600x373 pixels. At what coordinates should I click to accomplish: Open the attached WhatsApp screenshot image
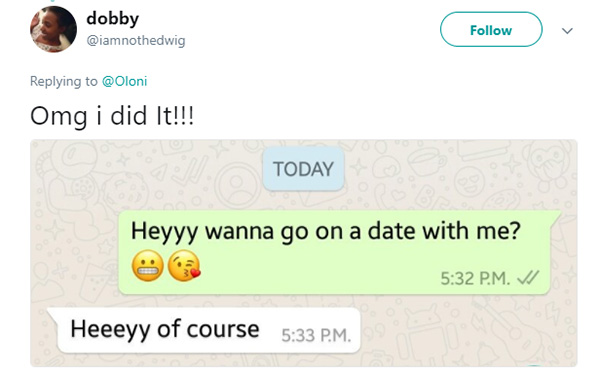(x=303, y=253)
